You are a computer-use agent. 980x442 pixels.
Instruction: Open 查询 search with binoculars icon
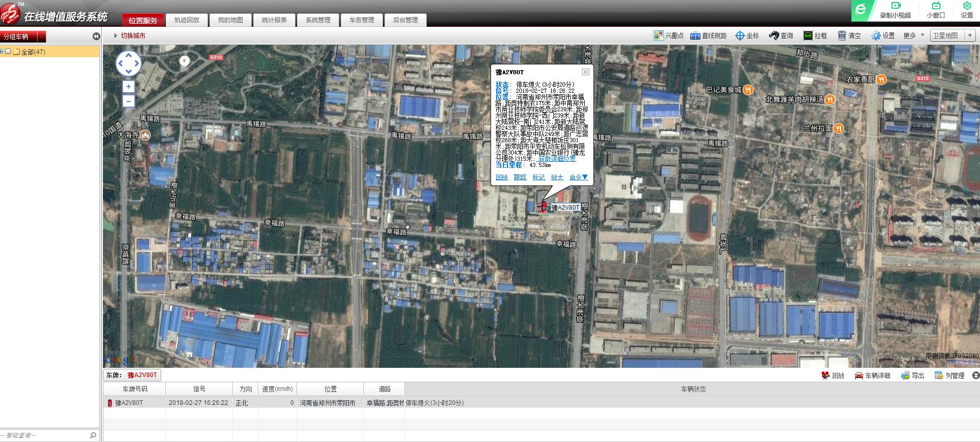774,36
